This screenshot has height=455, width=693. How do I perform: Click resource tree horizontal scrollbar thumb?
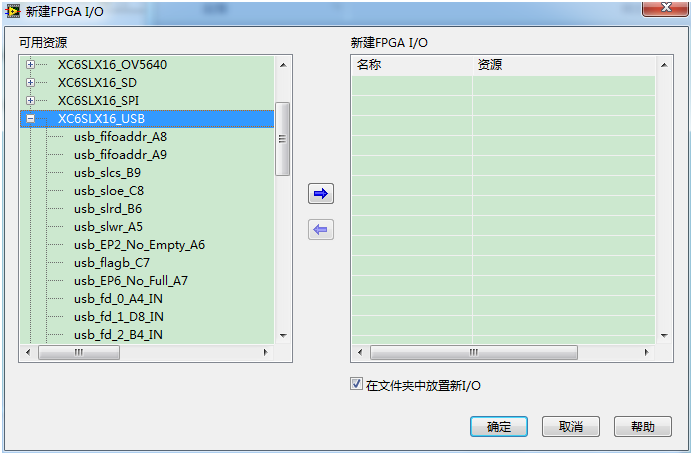pyautogui.click(x=79, y=352)
